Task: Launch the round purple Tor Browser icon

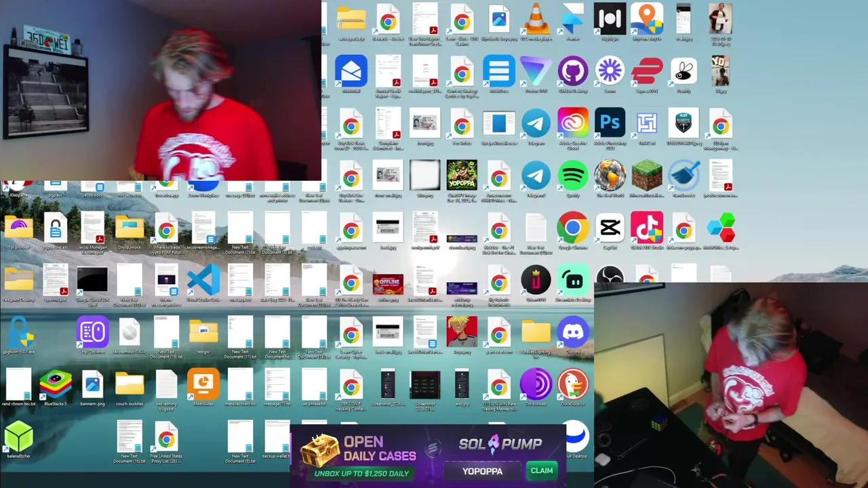Action: (536, 384)
